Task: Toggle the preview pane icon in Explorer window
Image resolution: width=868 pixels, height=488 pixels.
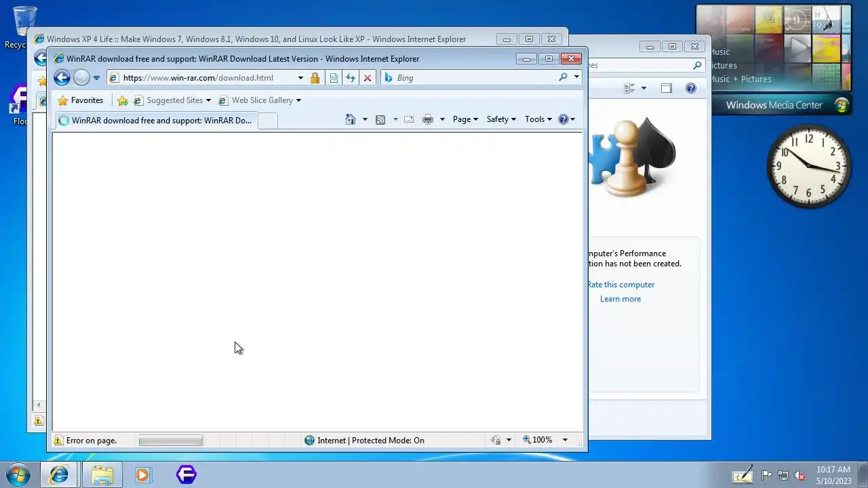Action: (x=667, y=88)
